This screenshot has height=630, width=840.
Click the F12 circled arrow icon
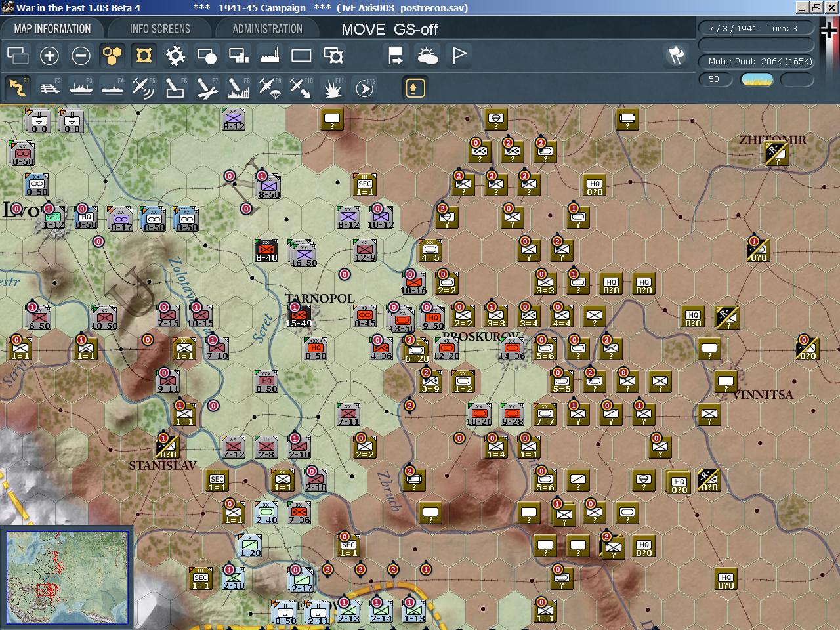pyautogui.click(x=365, y=88)
